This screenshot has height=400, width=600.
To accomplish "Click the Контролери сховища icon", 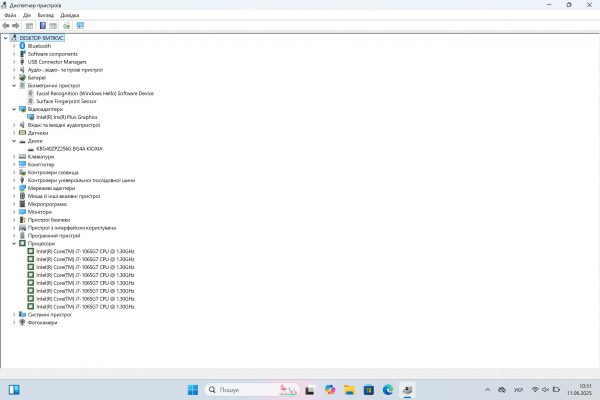I will pyautogui.click(x=22, y=172).
